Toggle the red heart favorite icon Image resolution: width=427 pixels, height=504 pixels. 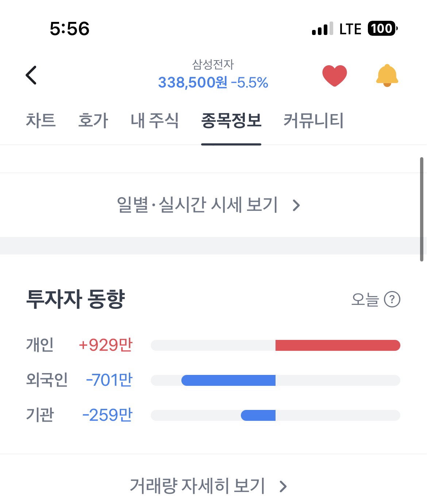click(x=334, y=75)
